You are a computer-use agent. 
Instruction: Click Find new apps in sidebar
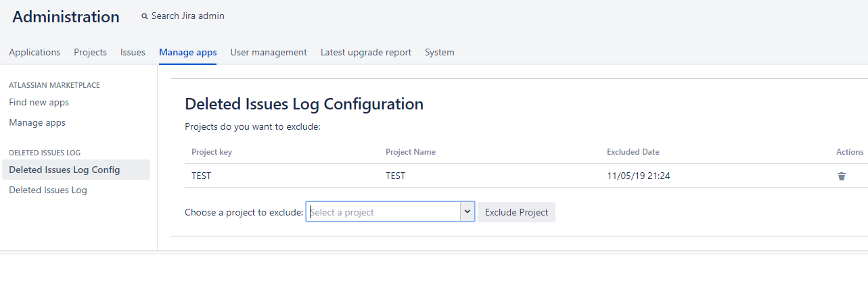click(39, 103)
